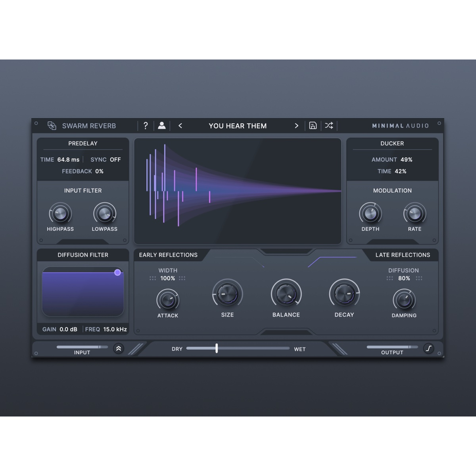Click the user account icon

pos(162,126)
